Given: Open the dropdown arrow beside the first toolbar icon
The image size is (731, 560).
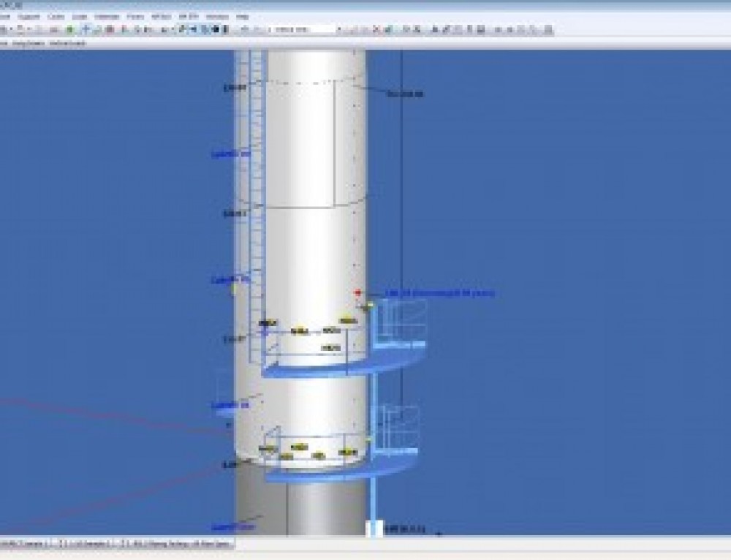Looking at the screenshot, I should point(9,31).
